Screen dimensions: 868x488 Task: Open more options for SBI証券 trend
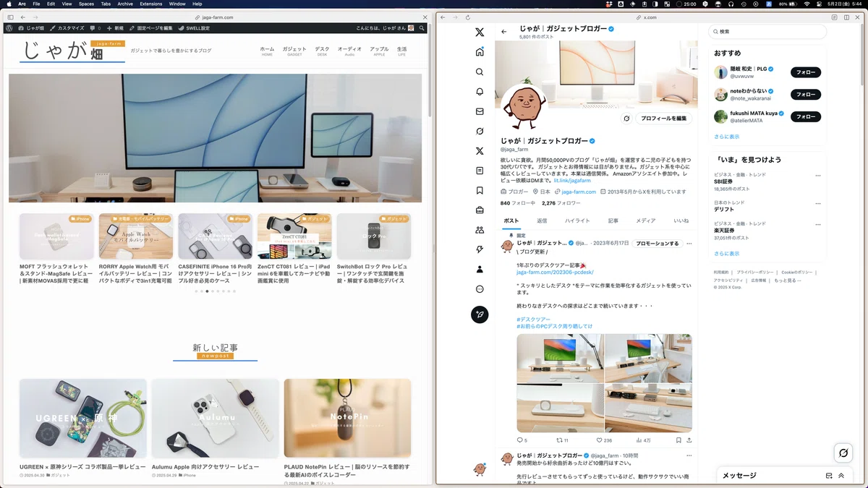pyautogui.click(x=818, y=176)
